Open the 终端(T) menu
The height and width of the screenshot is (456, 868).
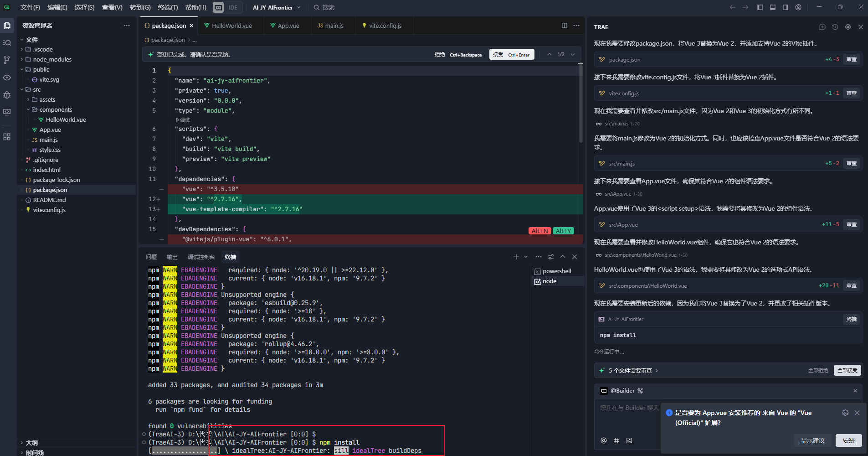167,7
